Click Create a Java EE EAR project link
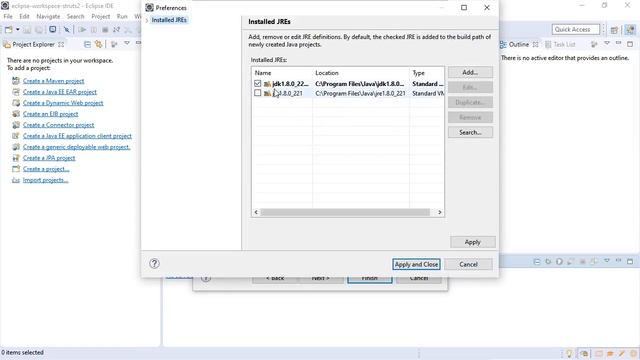 point(60,92)
